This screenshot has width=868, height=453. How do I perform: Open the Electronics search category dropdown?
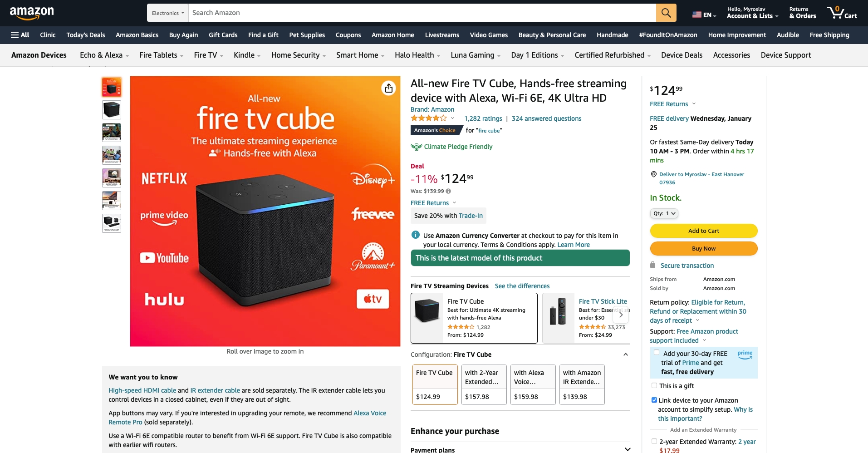coord(168,13)
